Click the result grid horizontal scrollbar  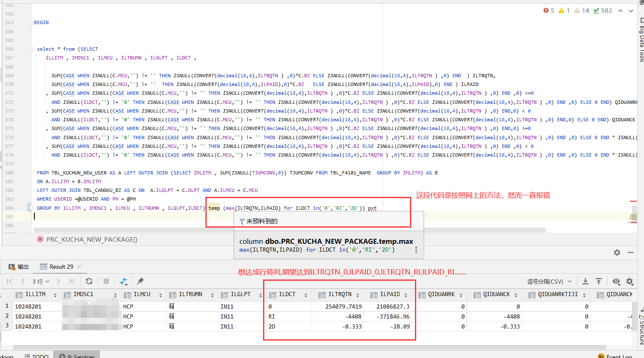click(x=310, y=347)
